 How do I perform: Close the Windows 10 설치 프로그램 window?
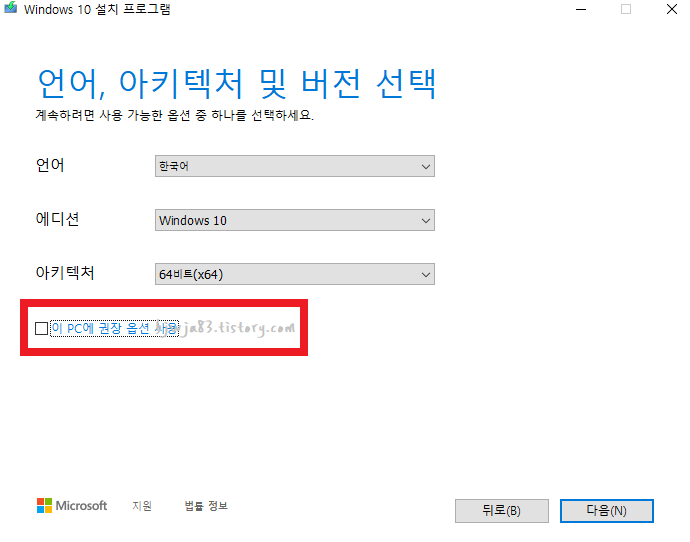pos(672,9)
